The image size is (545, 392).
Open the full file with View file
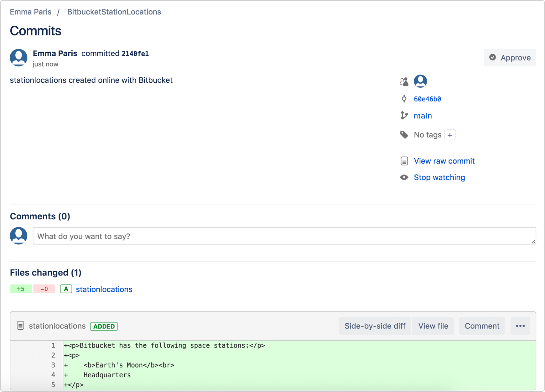pyautogui.click(x=433, y=326)
